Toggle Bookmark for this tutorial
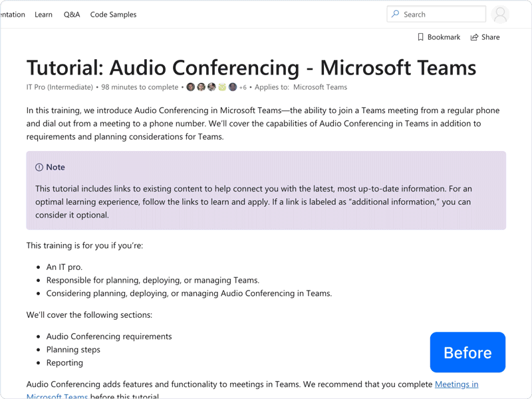Screen dimensions: 532x399 tap(438, 37)
